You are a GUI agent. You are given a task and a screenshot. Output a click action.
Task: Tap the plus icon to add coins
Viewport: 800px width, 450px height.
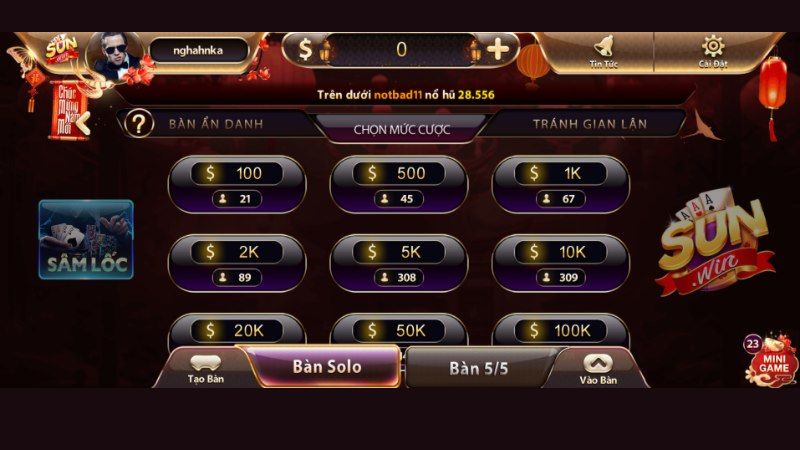(497, 49)
